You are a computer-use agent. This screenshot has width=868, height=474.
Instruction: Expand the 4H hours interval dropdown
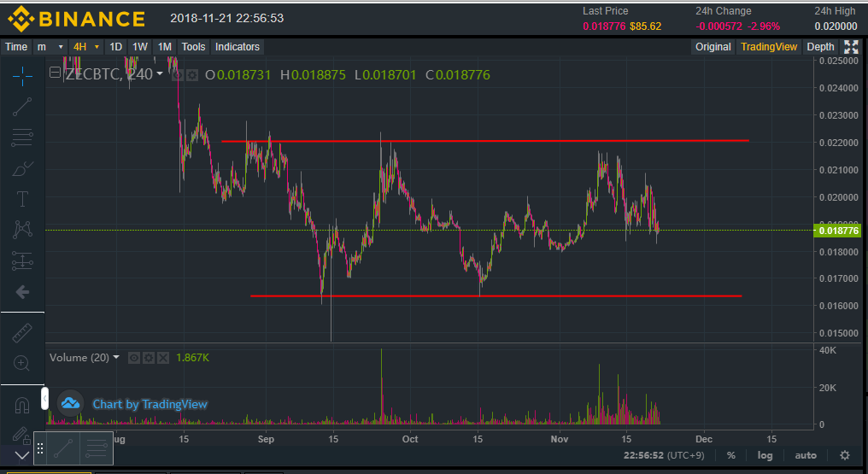(86, 47)
